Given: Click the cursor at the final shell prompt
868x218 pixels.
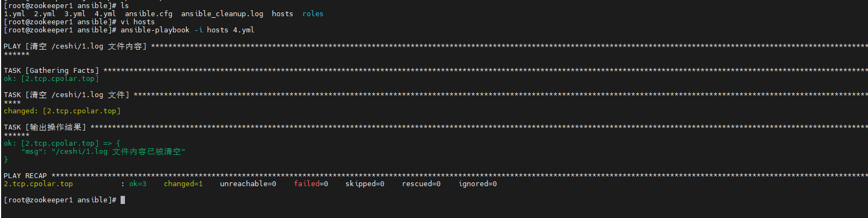Looking at the screenshot, I should pos(123,200).
